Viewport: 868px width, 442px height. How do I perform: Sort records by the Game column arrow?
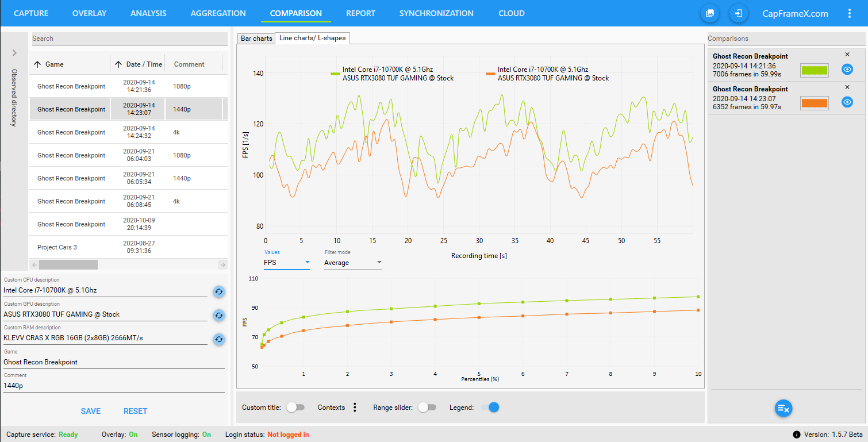pyautogui.click(x=37, y=64)
